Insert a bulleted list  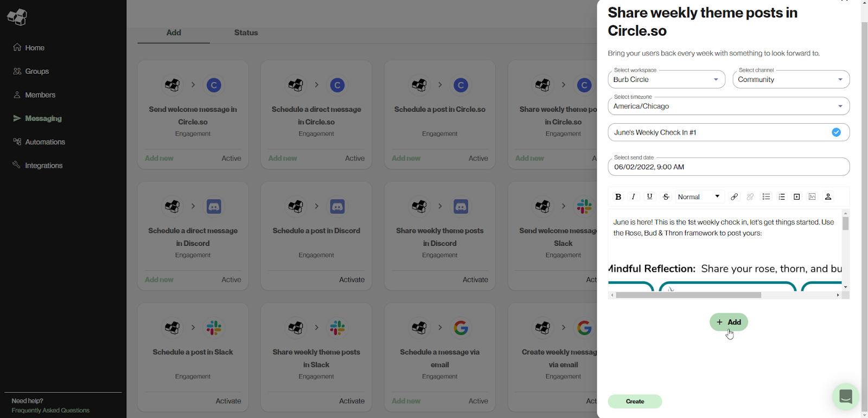coord(766,197)
